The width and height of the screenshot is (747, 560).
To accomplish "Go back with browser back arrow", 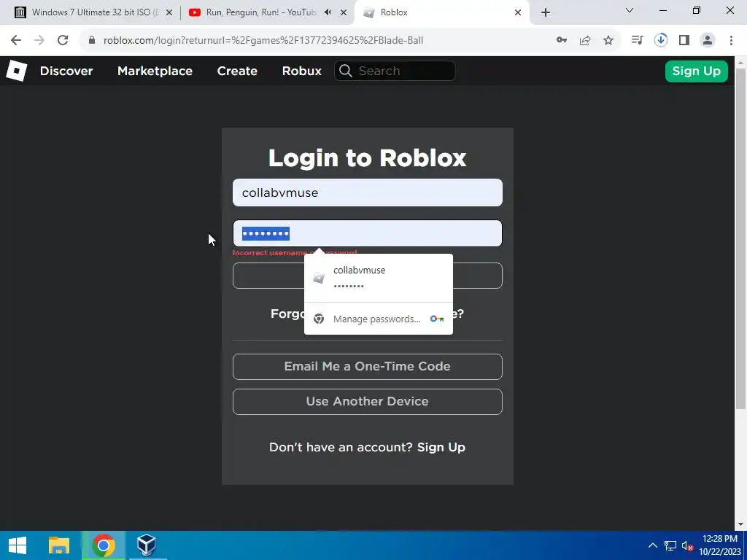I will coord(16,41).
